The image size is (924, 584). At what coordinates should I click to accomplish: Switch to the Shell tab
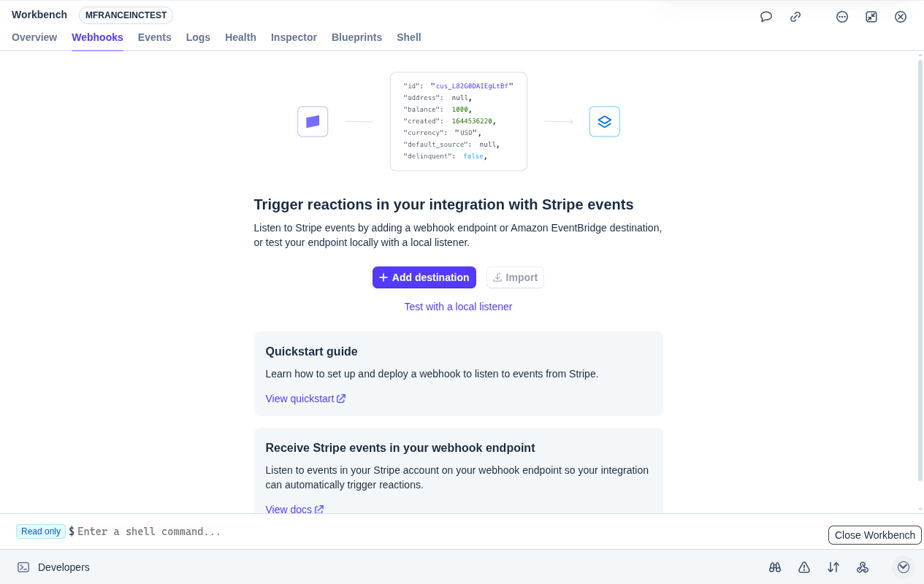pos(408,37)
